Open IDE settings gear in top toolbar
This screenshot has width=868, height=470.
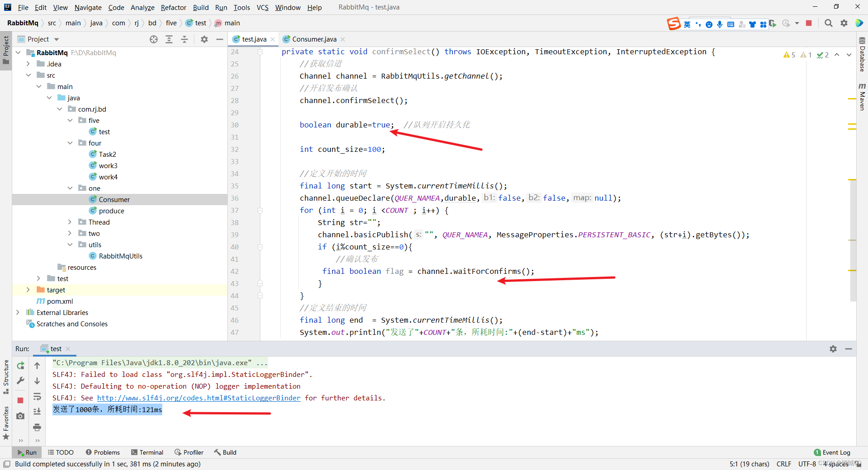tap(844, 23)
